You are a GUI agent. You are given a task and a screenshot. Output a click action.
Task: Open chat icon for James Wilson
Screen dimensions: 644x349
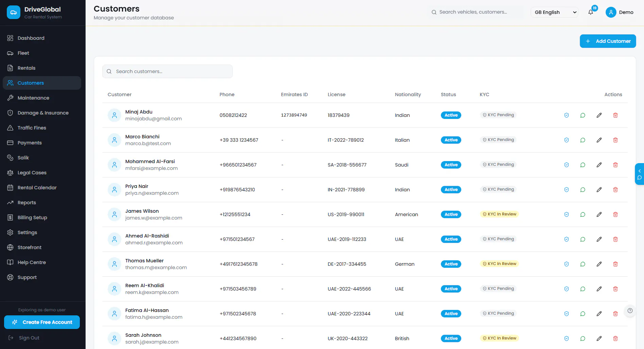tap(583, 214)
